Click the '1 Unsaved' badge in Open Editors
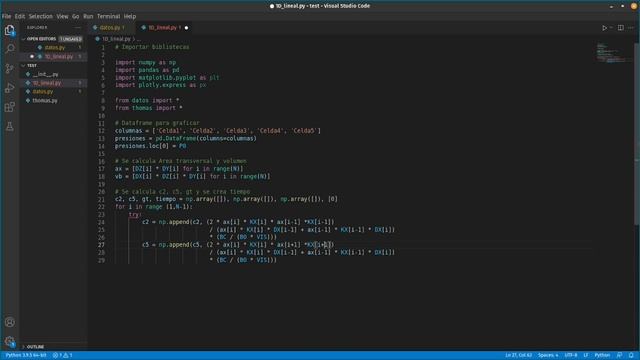The height and width of the screenshot is (360, 640). pyautogui.click(x=70, y=39)
